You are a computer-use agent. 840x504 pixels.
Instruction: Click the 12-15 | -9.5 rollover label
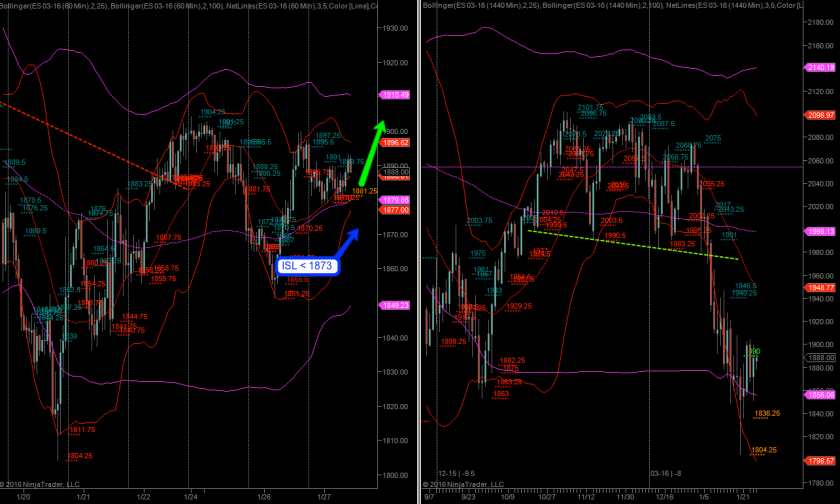pos(456,473)
